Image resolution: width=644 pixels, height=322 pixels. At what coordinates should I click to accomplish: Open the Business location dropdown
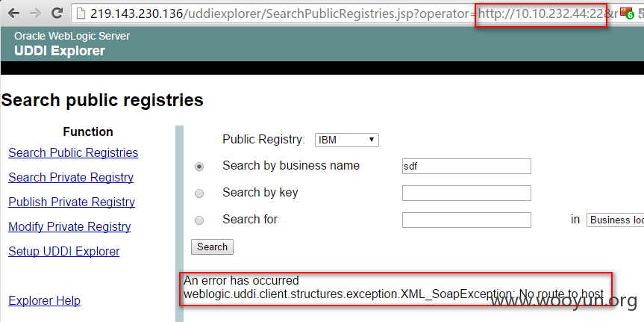coord(615,220)
